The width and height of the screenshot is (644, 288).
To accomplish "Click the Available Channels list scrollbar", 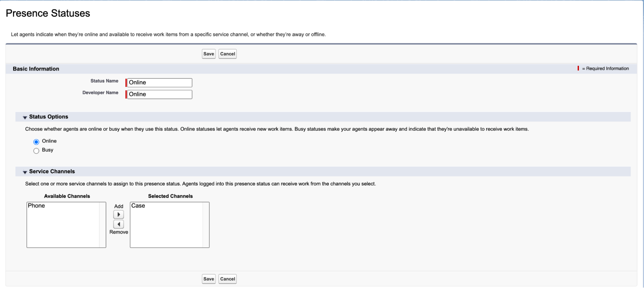I will click(x=102, y=225).
